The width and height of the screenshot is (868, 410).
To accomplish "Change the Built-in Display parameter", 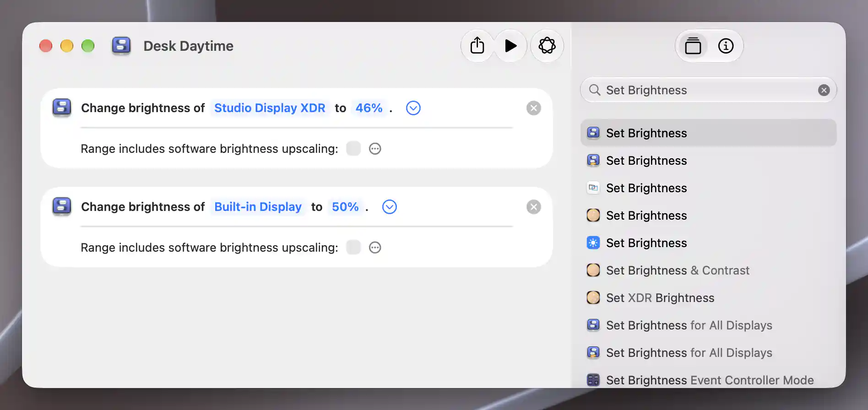I will click(x=258, y=207).
